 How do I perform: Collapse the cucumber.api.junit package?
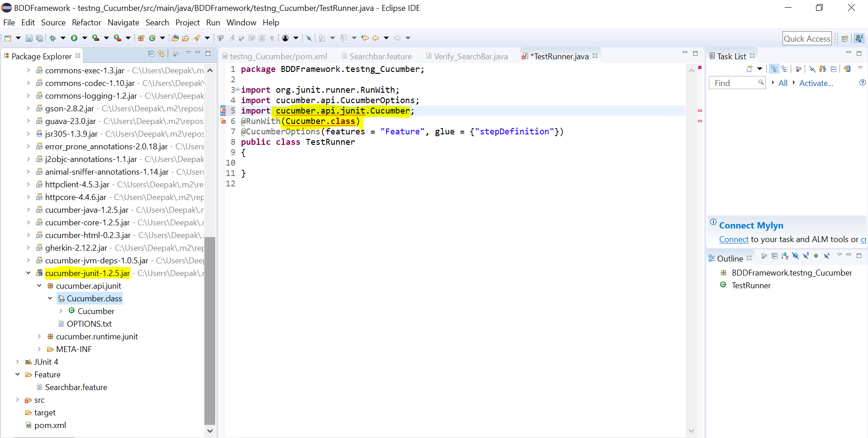click(x=39, y=286)
